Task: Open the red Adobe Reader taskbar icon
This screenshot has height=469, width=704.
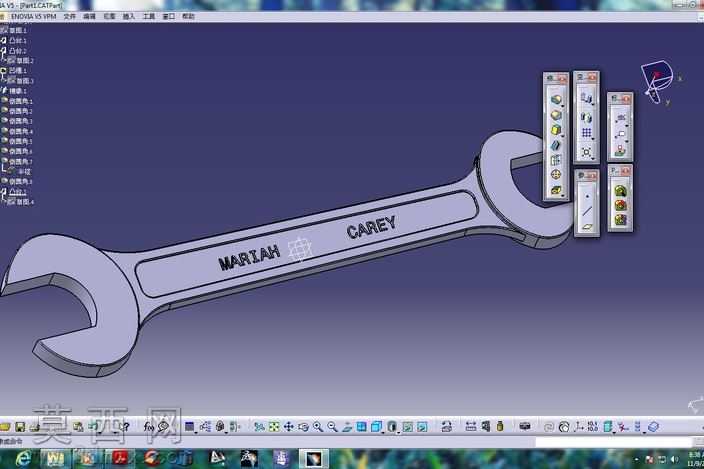Action: click(x=119, y=459)
